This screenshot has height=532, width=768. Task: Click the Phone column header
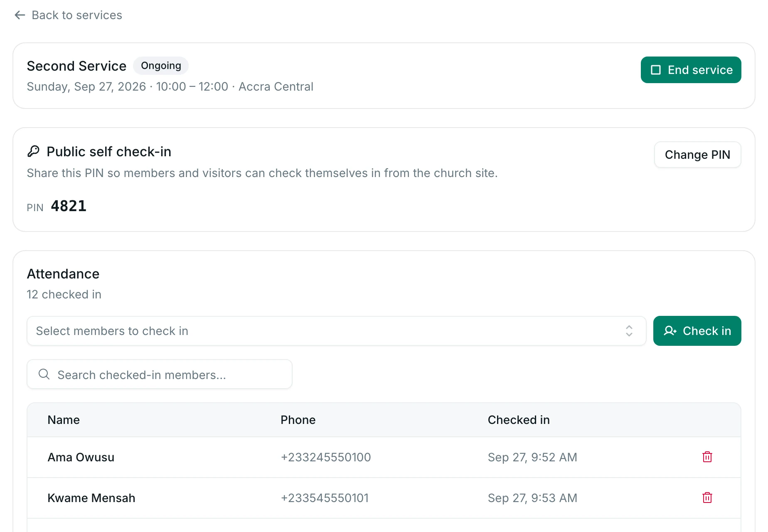click(x=298, y=420)
